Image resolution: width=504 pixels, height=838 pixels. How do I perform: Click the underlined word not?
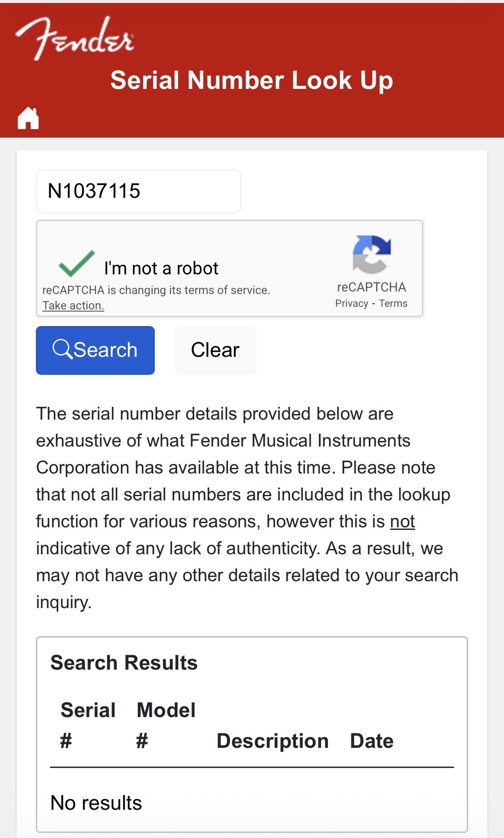pyautogui.click(x=402, y=521)
